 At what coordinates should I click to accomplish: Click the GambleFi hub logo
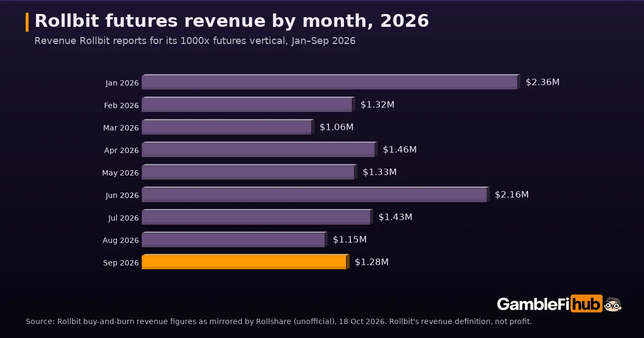pyautogui.click(x=559, y=304)
